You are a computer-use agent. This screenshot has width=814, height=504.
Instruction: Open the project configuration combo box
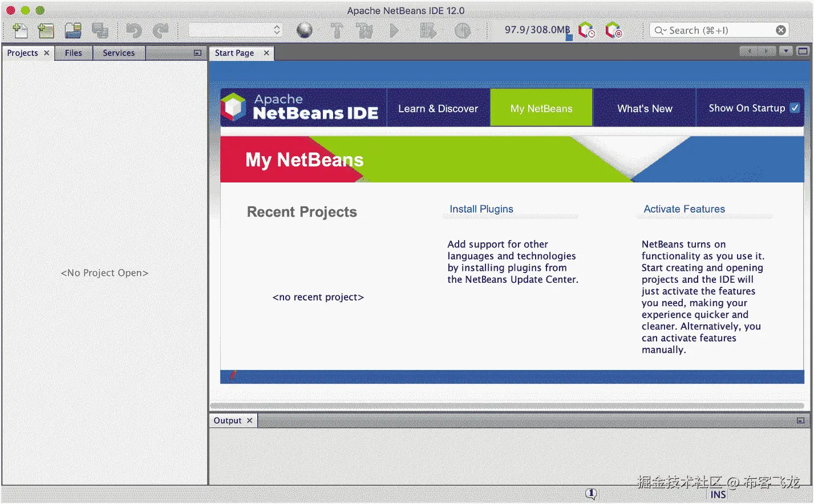tap(235, 30)
